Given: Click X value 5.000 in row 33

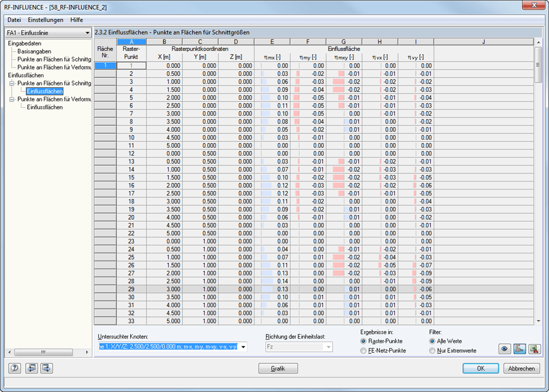Looking at the screenshot, I should [x=164, y=321].
